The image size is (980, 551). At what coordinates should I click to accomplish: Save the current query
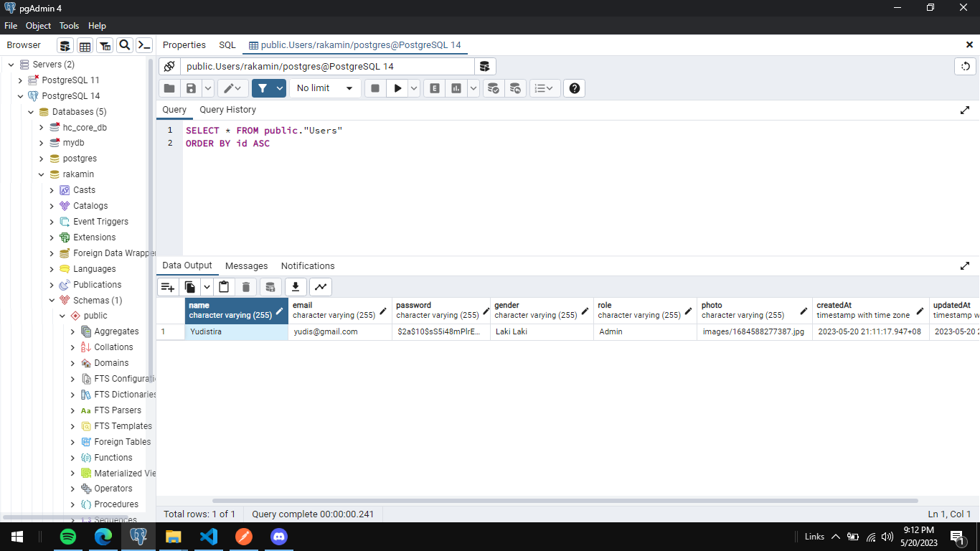[x=189, y=88]
